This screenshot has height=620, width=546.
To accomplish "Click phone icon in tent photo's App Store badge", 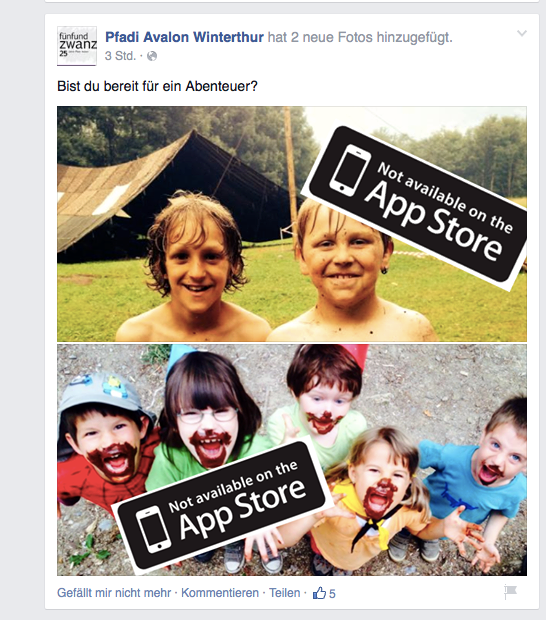I will point(350,170).
